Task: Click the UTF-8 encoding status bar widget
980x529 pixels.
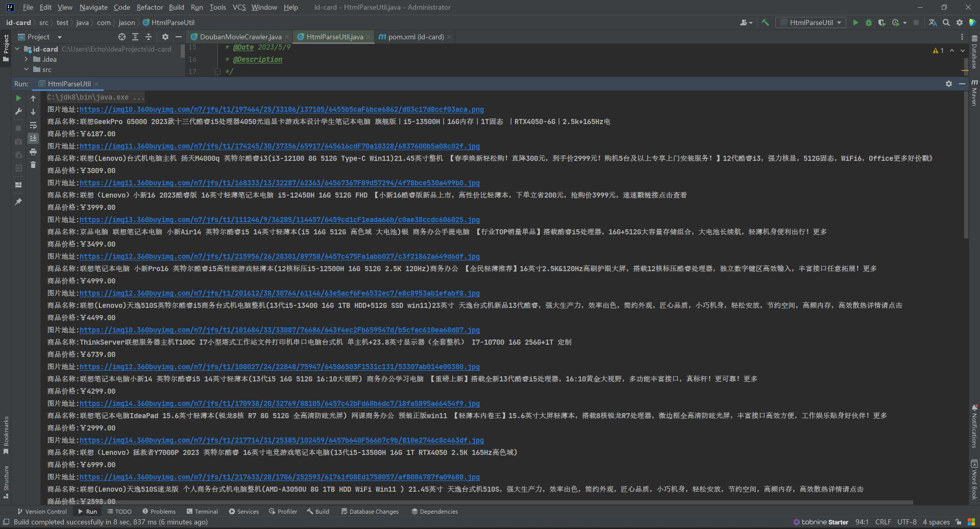Action: tap(906, 522)
